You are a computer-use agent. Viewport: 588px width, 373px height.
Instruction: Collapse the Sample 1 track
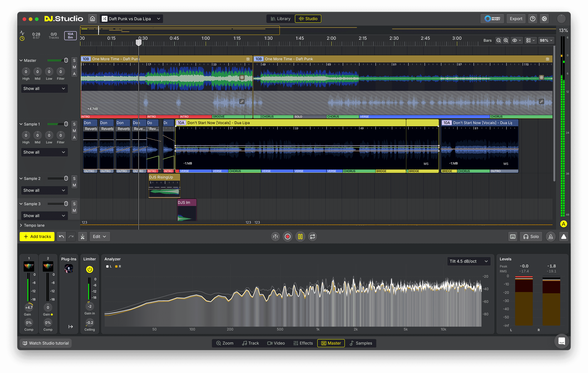[21, 124]
